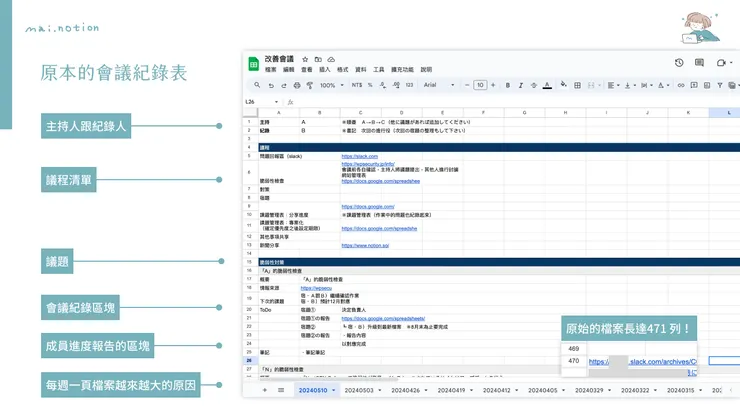The image size is (740, 416).
Task: Add a new sheet with plus button
Action: [265, 390]
